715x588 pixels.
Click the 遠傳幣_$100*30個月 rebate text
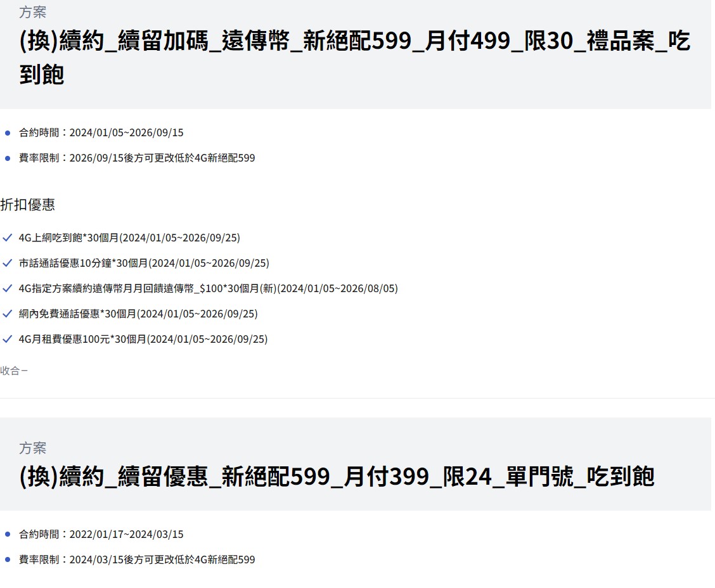[208, 288]
